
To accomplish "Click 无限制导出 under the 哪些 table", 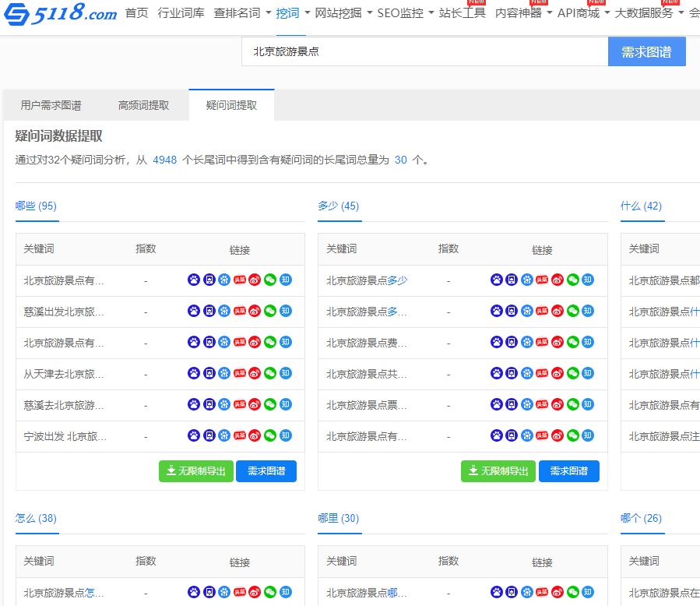I will pos(196,471).
